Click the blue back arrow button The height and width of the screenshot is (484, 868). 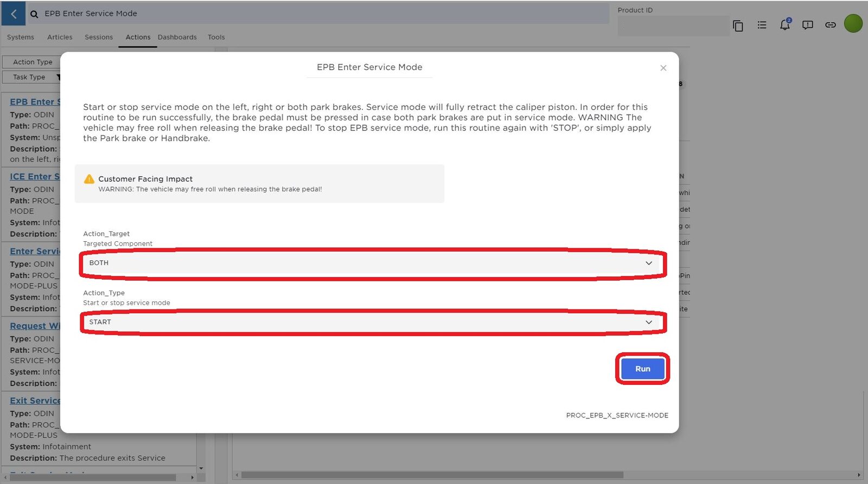click(x=14, y=14)
